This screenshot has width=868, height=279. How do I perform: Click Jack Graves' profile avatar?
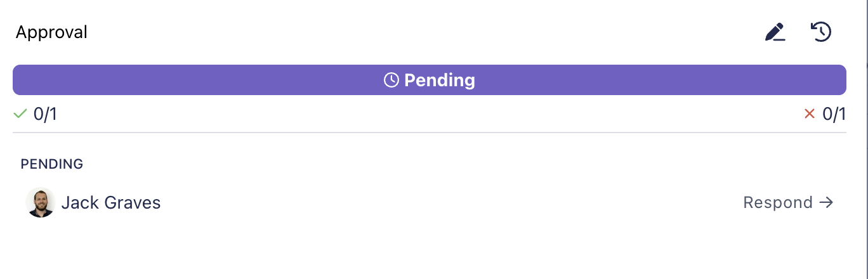tap(41, 203)
